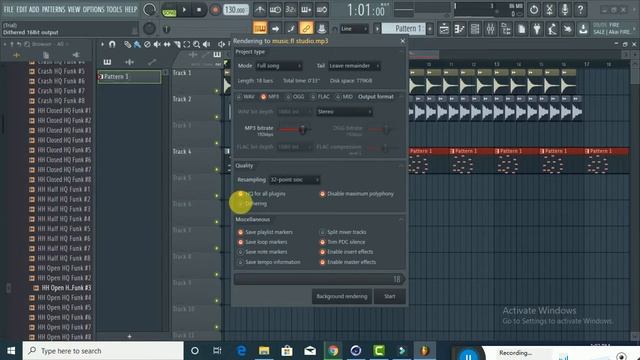Click the main volume knob
Viewport: 640px width, 360px height.
(149, 10)
